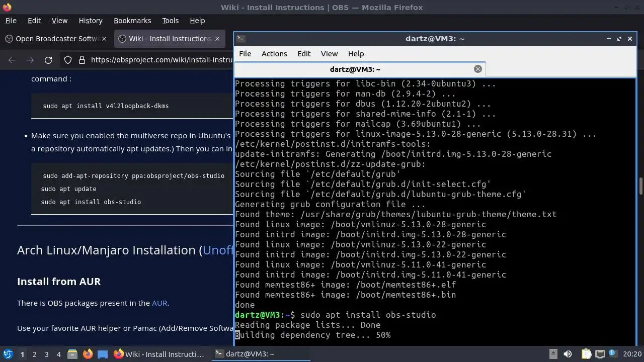This screenshot has height=362, width=644.
Task: Focus the Firefox Wiki taskbar window button
Action: (x=159, y=354)
